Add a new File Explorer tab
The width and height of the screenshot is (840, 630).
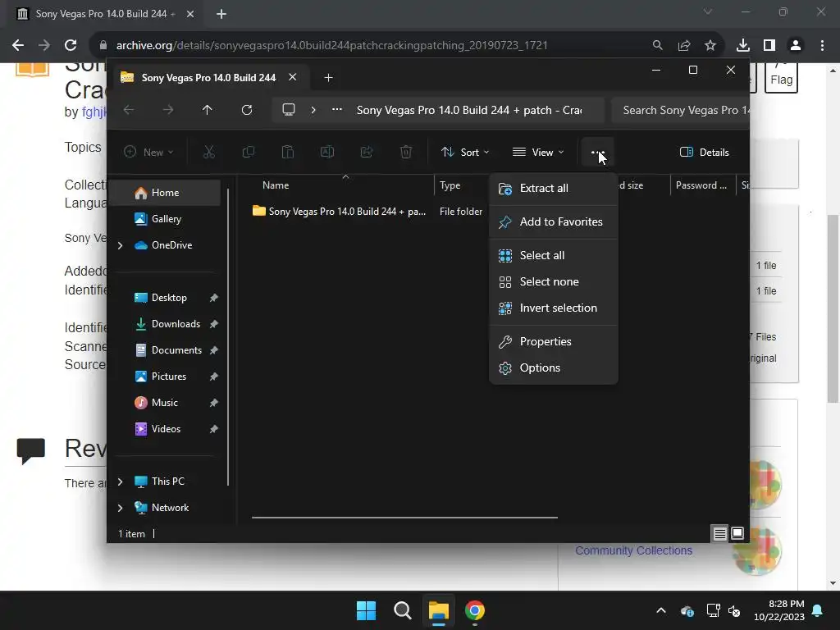pos(328,78)
